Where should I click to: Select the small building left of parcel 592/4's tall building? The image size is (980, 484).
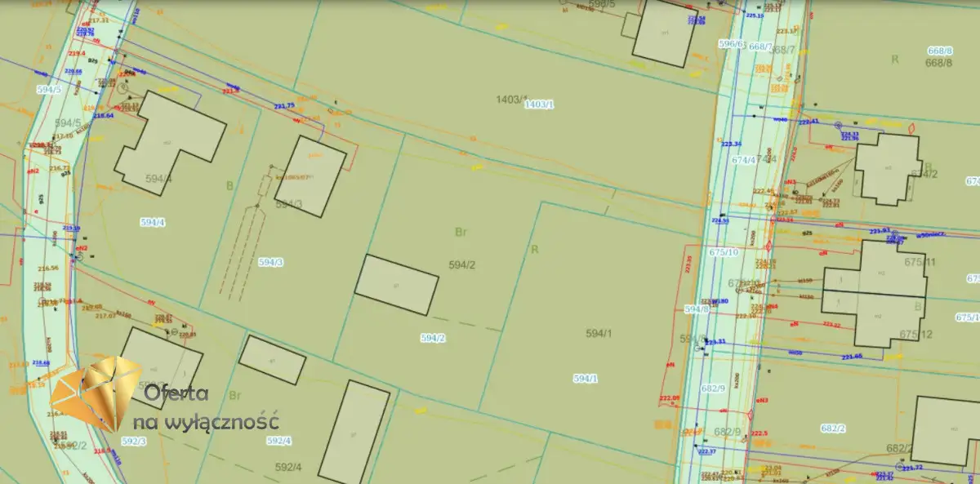click(x=272, y=360)
